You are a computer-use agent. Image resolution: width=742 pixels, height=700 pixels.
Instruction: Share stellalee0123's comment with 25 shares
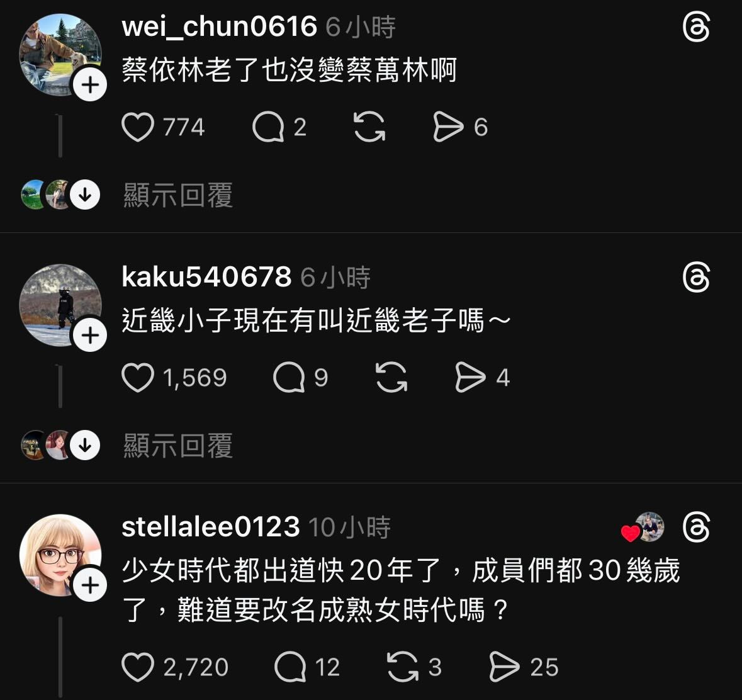pyautogui.click(x=504, y=667)
